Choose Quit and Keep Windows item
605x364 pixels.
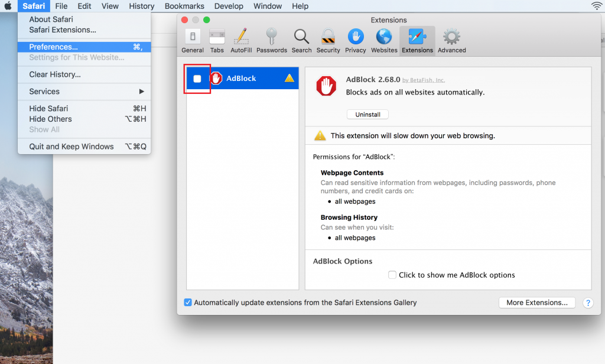[x=84, y=147]
